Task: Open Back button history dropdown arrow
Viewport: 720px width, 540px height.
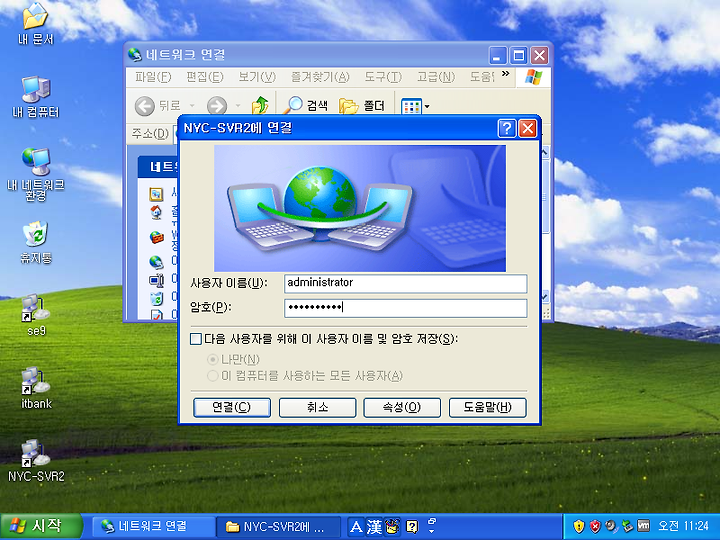Action: (192, 106)
